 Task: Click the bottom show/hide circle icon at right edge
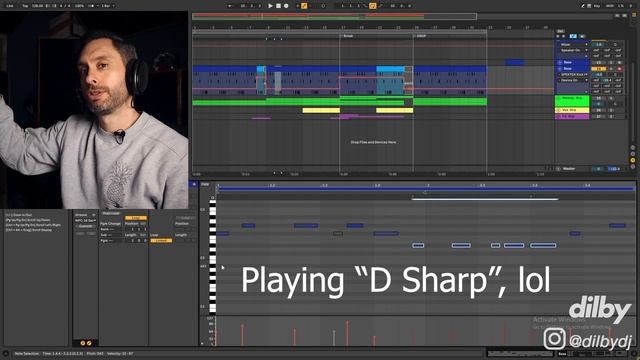click(633, 166)
